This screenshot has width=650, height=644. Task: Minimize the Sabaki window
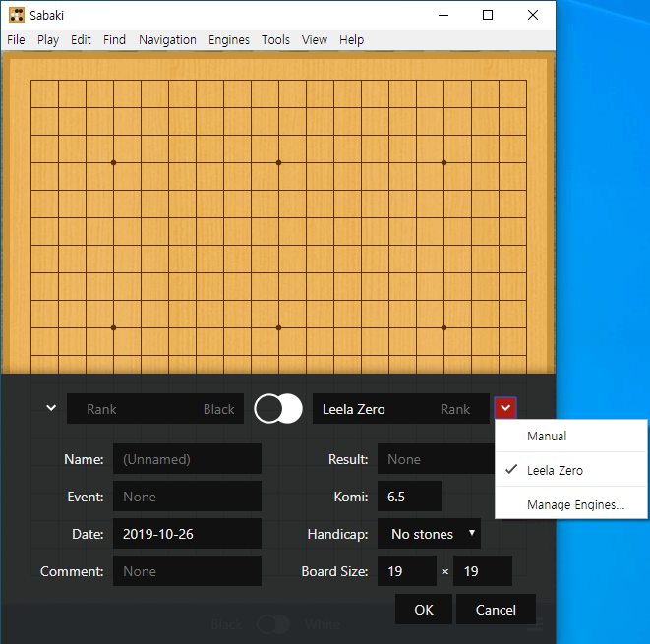[443, 16]
